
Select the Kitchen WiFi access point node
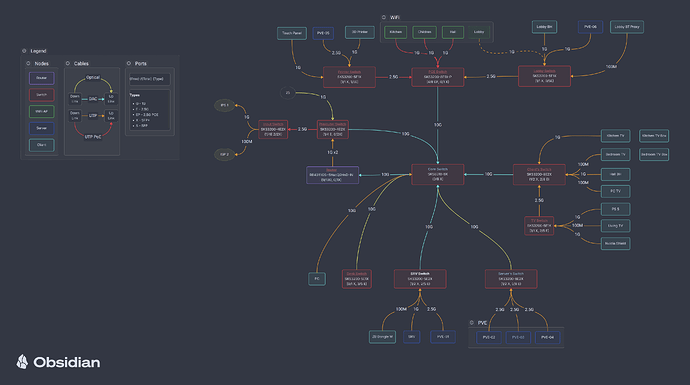point(396,32)
